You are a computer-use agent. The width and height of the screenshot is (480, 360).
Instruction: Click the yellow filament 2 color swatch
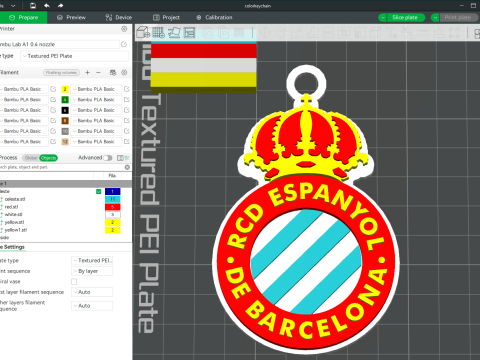click(65, 89)
